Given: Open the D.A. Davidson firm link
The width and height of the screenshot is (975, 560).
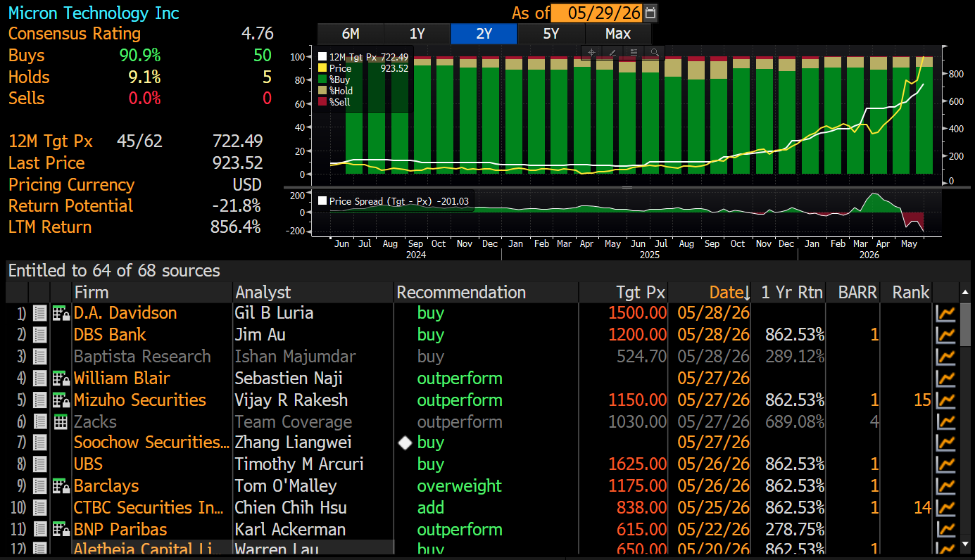Looking at the screenshot, I should [x=125, y=313].
